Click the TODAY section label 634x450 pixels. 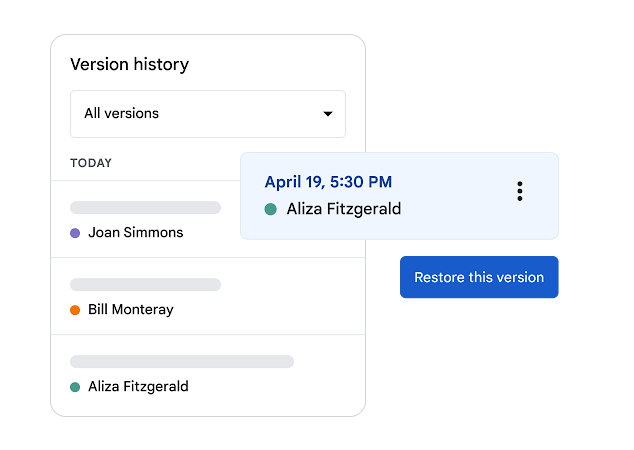click(91, 163)
